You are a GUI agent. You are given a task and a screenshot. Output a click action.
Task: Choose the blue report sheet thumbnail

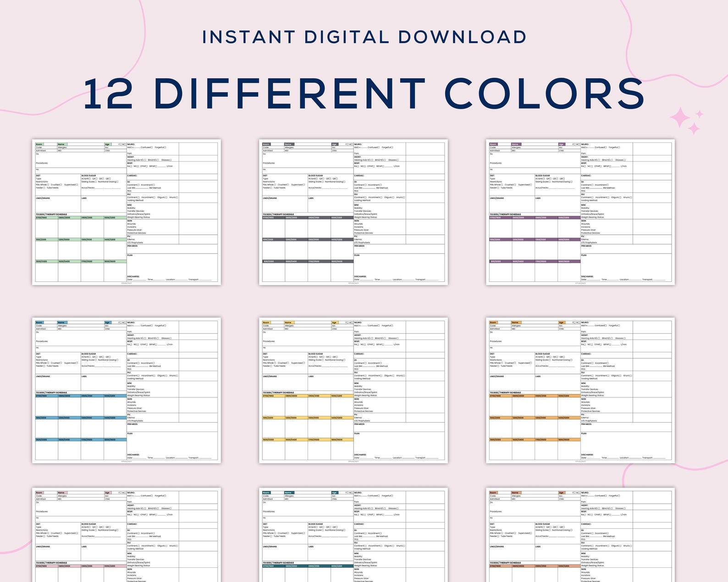[x=127, y=390]
